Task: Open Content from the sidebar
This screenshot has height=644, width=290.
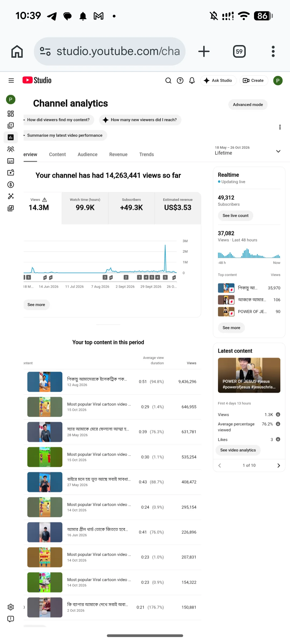Action: click(x=11, y=125)
